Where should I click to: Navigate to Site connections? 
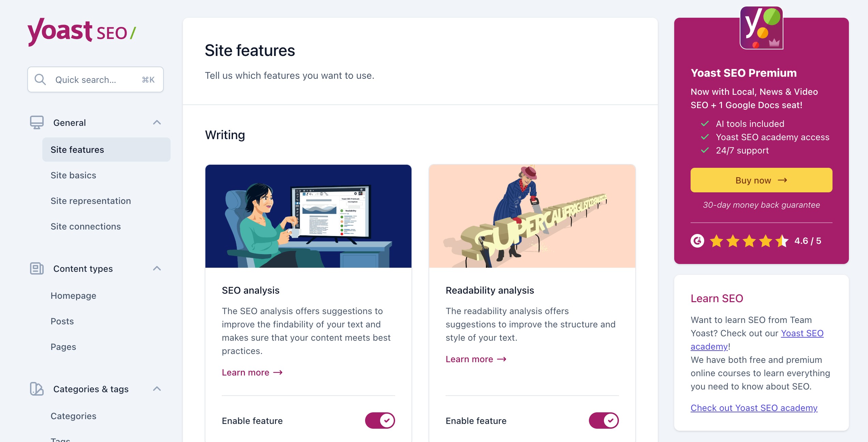86,226
